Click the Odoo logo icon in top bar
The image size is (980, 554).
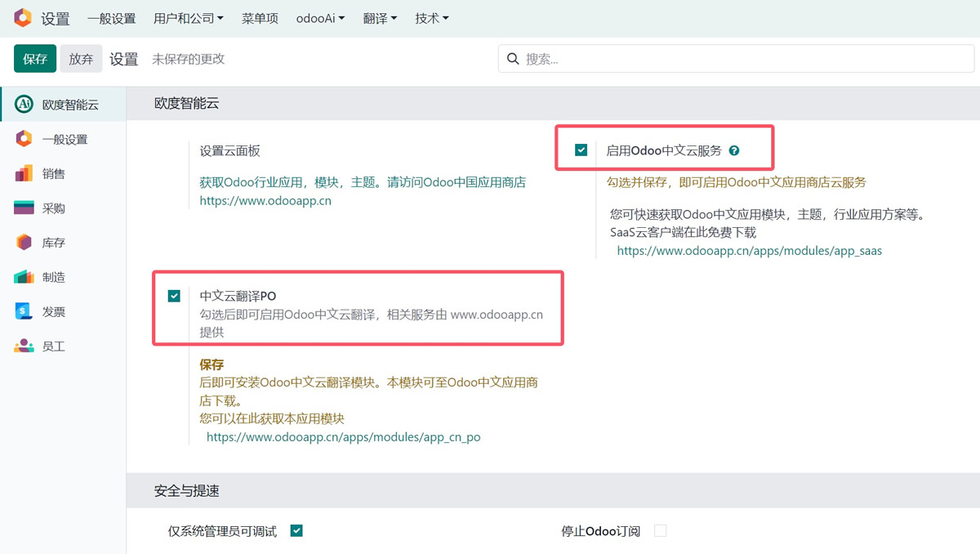(23, 18)
